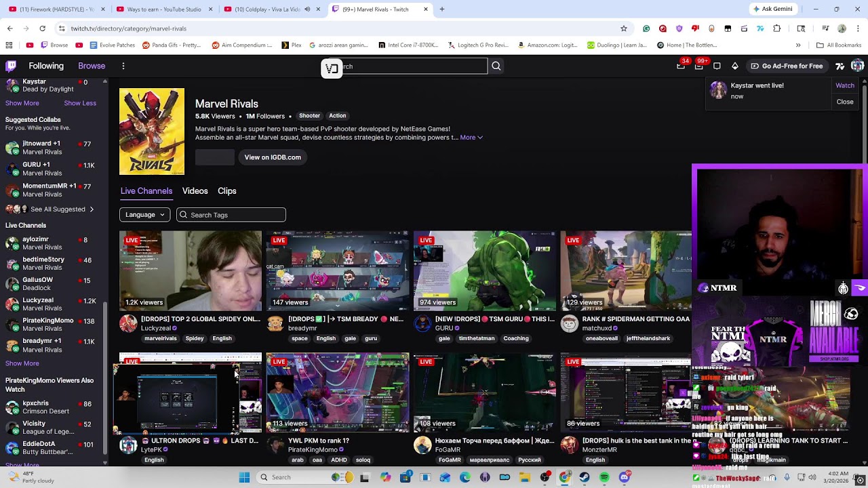Mute the Coldplay tab audio icon
This screenshot has height=488, width=868.
click(x=307, y=9)
